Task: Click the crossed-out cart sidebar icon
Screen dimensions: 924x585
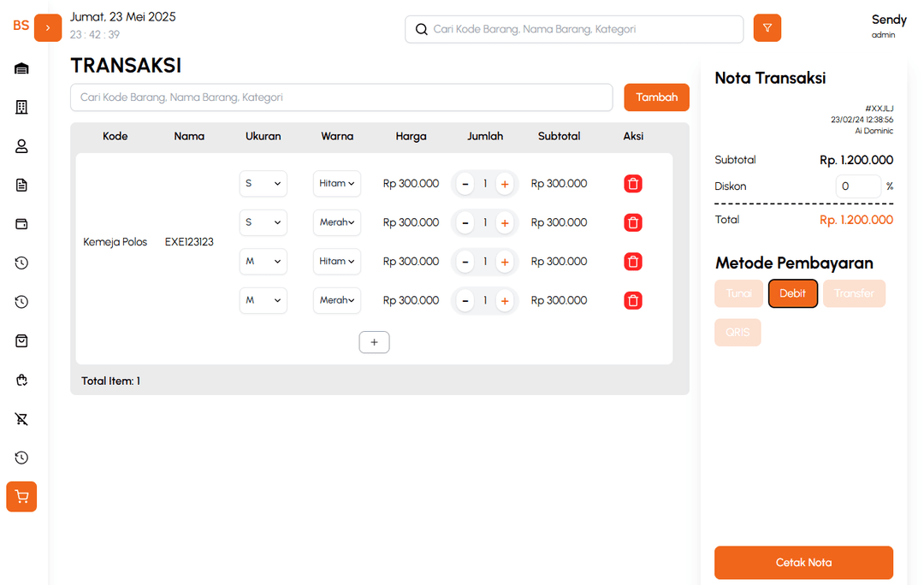Action: coord(21,419)
